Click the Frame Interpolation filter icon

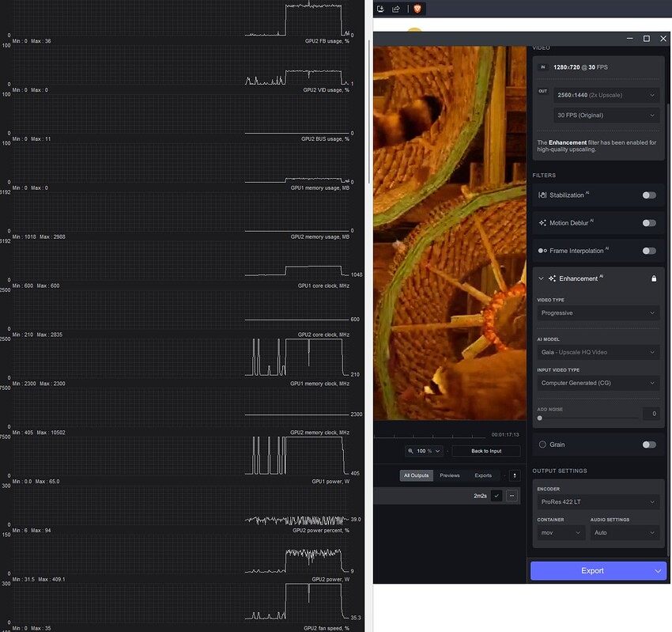pyautogui.click(x=542, y=250)
